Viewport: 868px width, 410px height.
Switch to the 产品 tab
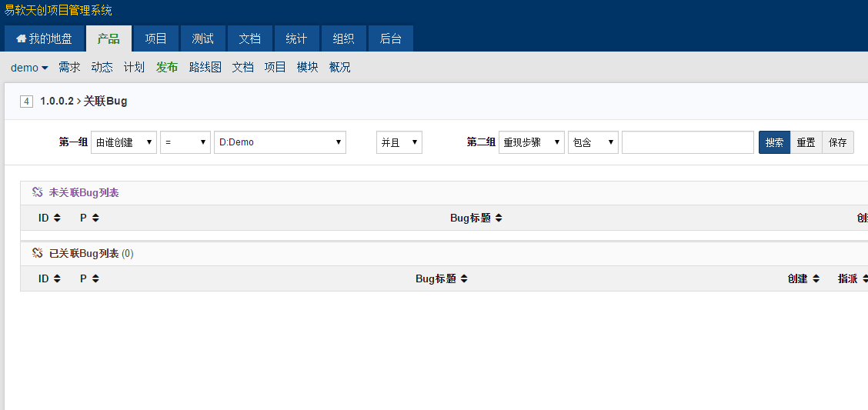click(x=108, y=38)
